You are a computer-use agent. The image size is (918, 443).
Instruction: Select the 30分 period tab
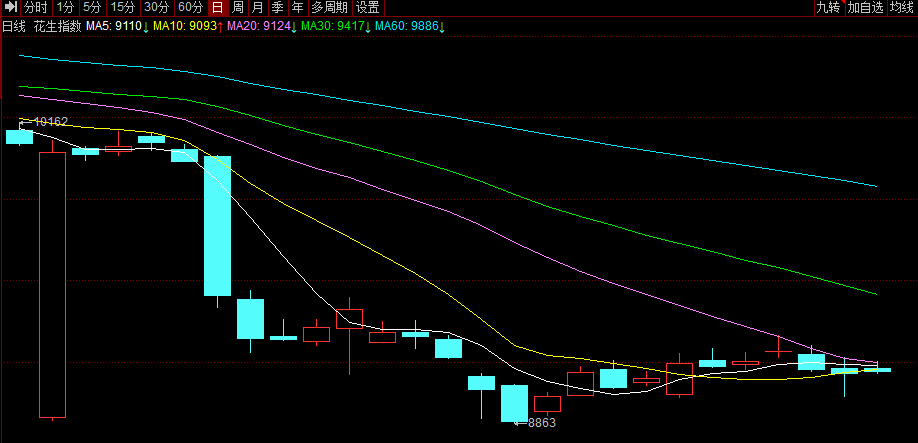[x=157, y=8]
